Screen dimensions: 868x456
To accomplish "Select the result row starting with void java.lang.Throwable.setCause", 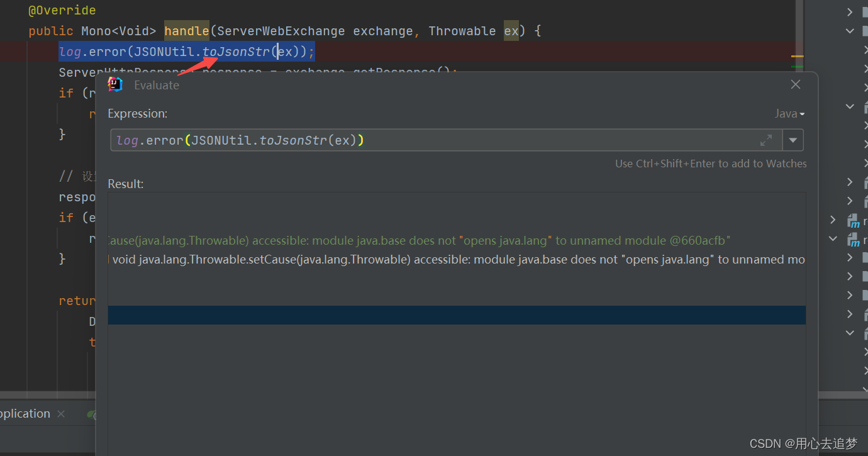I will pos(457,259).
